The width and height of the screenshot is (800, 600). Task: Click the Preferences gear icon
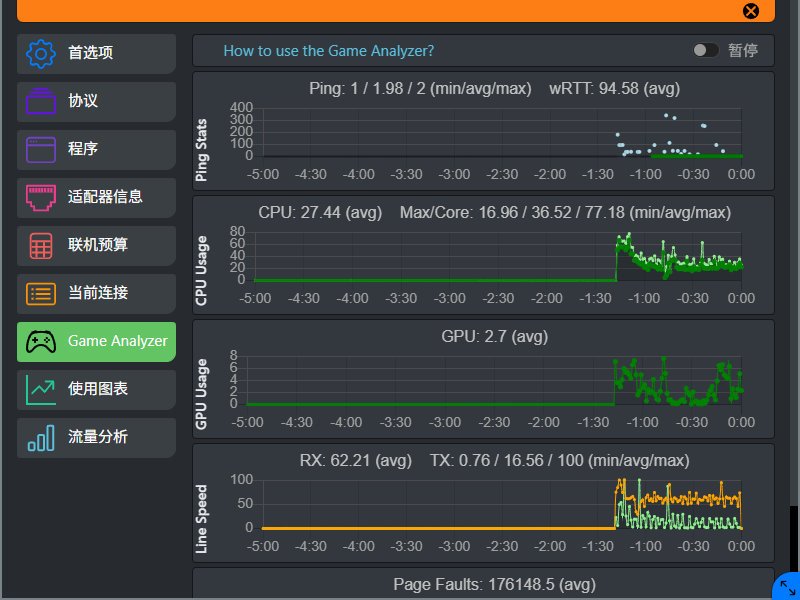click(x=41, y=54)
